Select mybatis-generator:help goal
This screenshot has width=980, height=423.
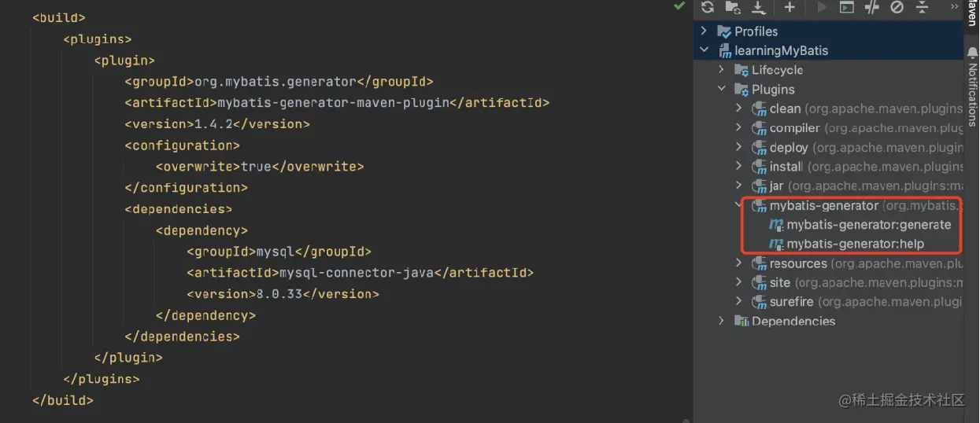pyautogui.click(x=856, y=244)
